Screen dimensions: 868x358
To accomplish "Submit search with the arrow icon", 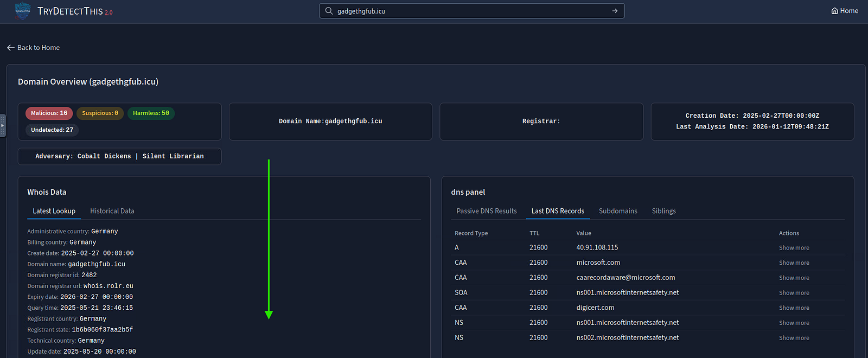I will pos(615,11).
